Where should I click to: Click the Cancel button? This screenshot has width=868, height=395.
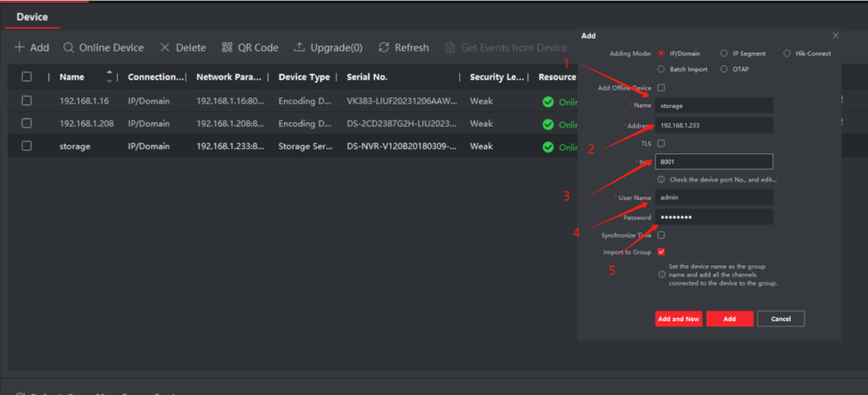point(780,319)
